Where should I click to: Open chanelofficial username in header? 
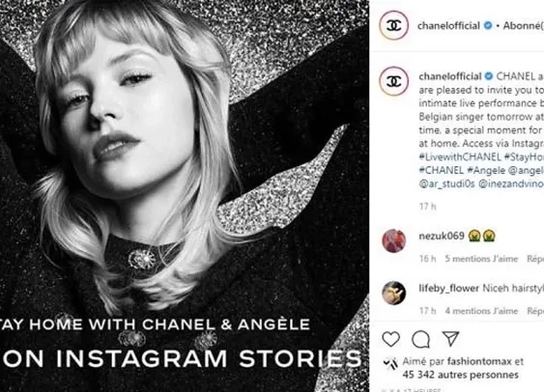[x=449, y=26]
